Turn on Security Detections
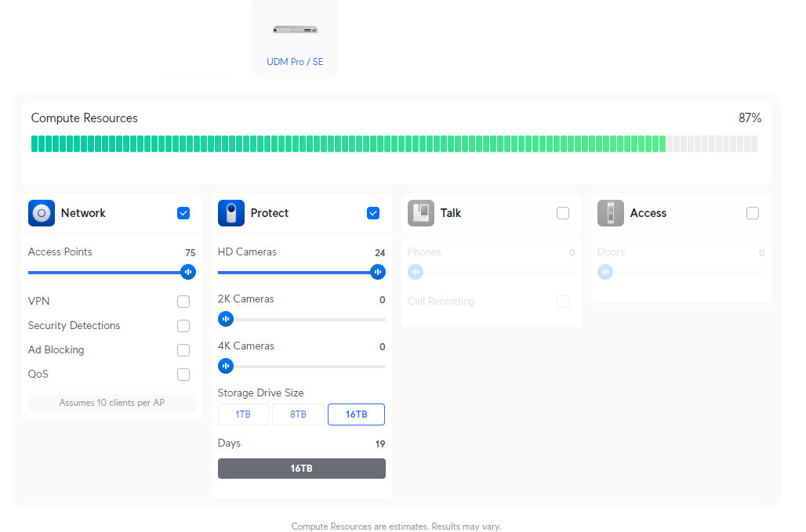Screen dimensions: 806x532 [183, 326]
